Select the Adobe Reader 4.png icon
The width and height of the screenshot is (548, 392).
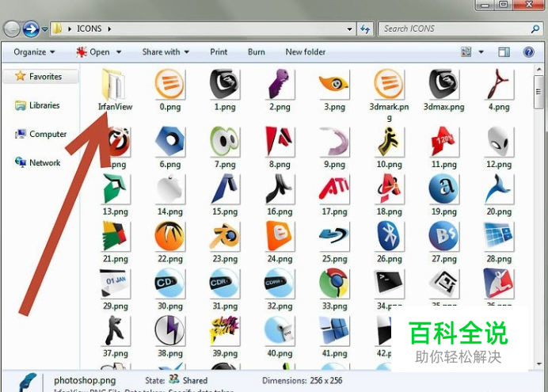point(499,84)
